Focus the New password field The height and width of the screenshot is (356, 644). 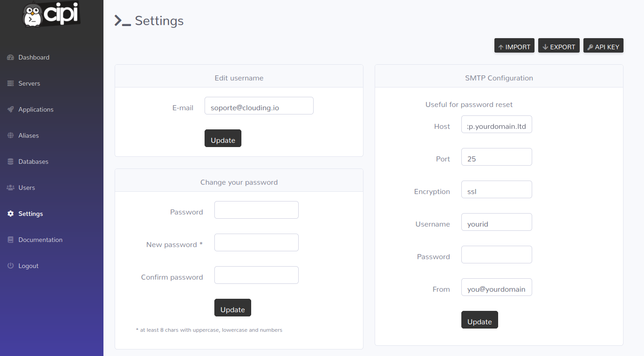click(256, 242)
